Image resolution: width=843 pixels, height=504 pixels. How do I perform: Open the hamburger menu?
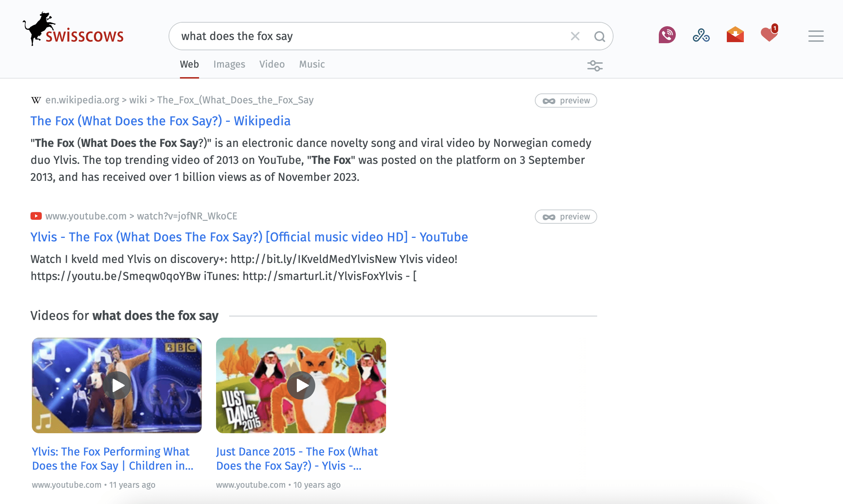816,36
